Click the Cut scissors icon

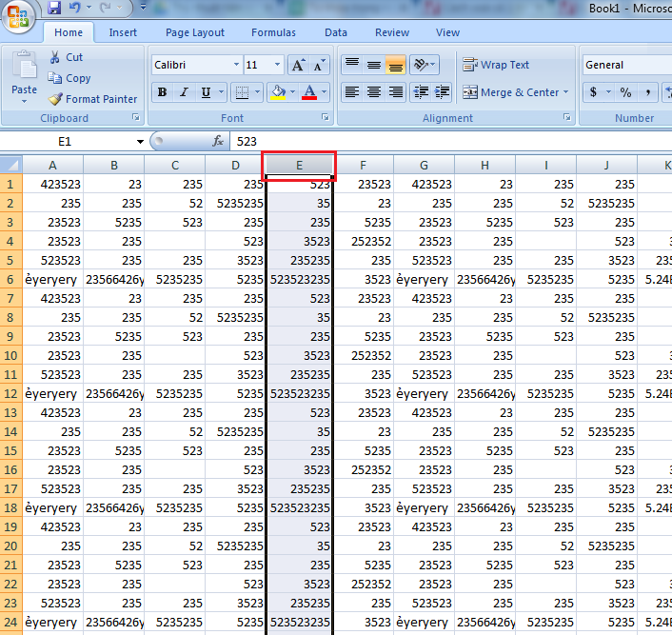pos(56,57)
